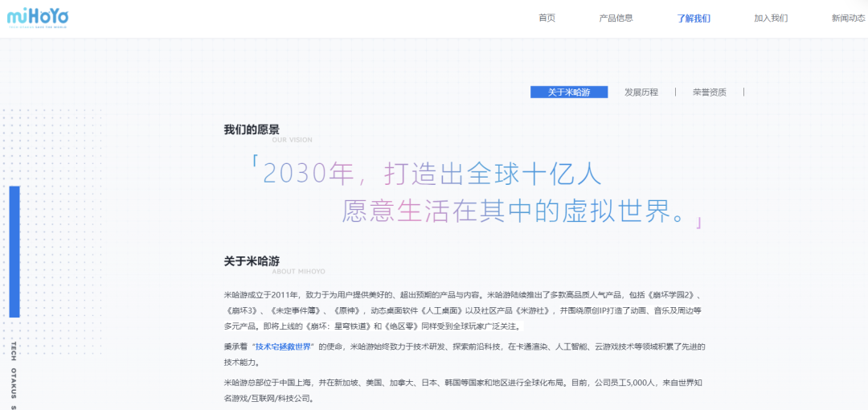Go to 加入我们 nav item

click(771, 18)
